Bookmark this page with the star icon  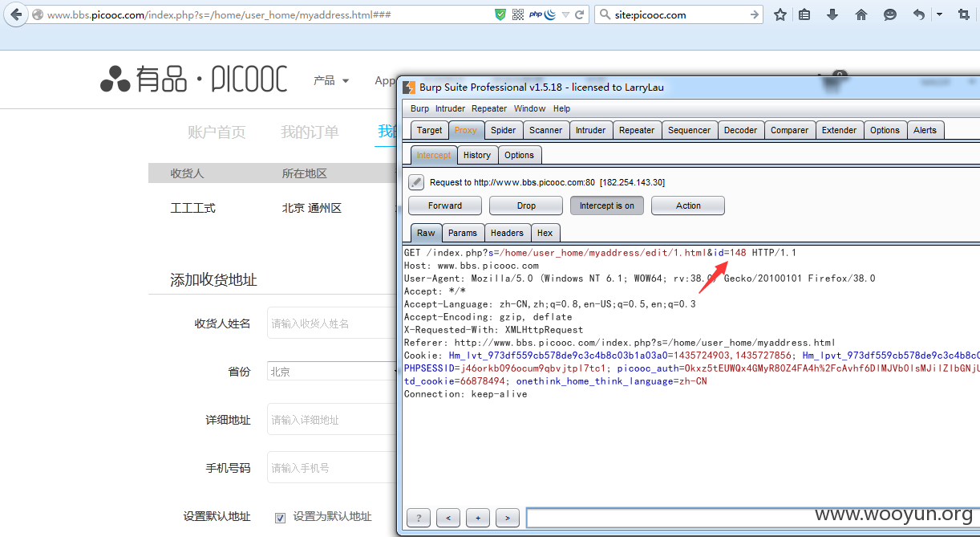(x=780, y=14)
